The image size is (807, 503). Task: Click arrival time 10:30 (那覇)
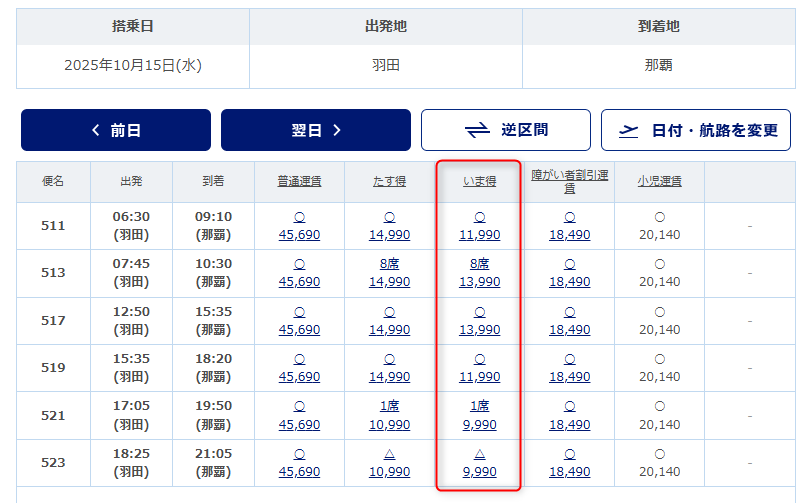214,273
